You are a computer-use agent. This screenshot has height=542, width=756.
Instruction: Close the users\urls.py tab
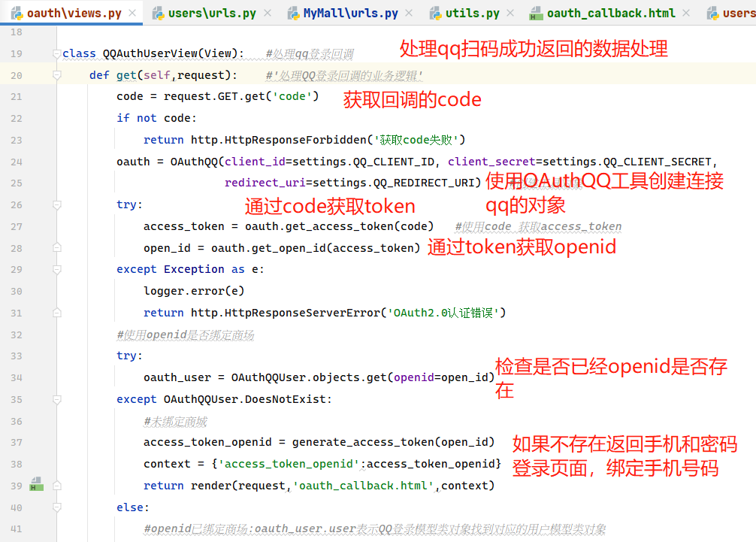(270, 14)
